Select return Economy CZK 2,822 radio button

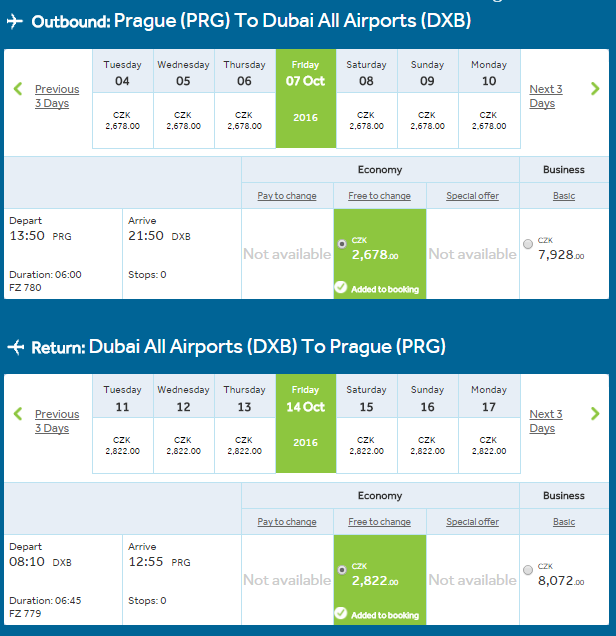coord(342,570)
